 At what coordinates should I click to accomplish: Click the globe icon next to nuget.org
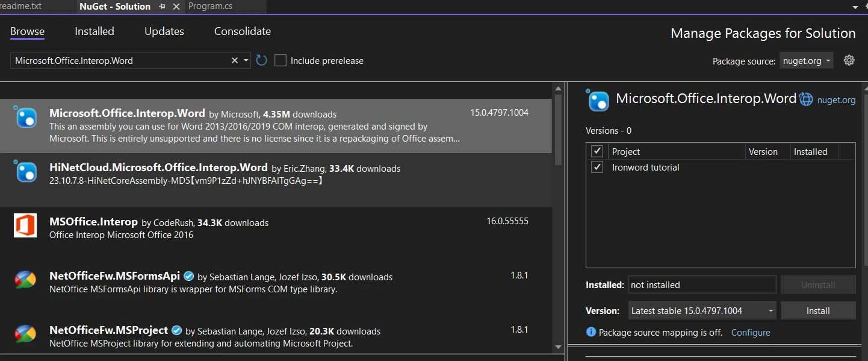(806, 100)
